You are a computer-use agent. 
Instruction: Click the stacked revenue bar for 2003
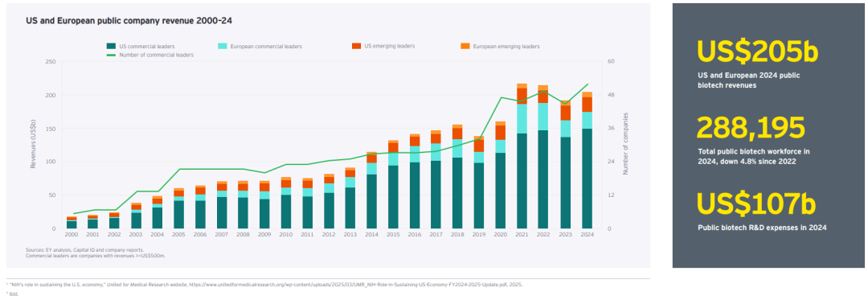tap(136, 216)
